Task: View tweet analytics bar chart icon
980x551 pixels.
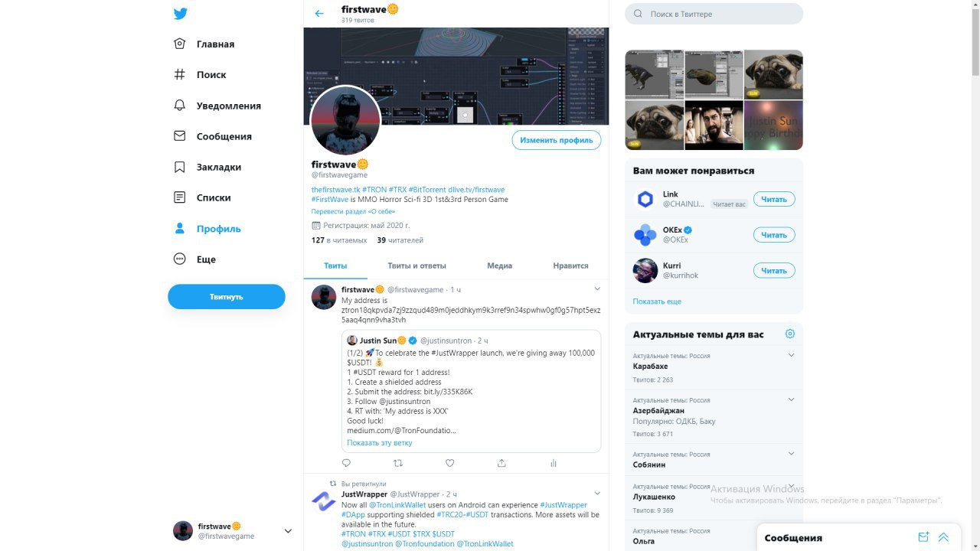Action: (554, 463)
